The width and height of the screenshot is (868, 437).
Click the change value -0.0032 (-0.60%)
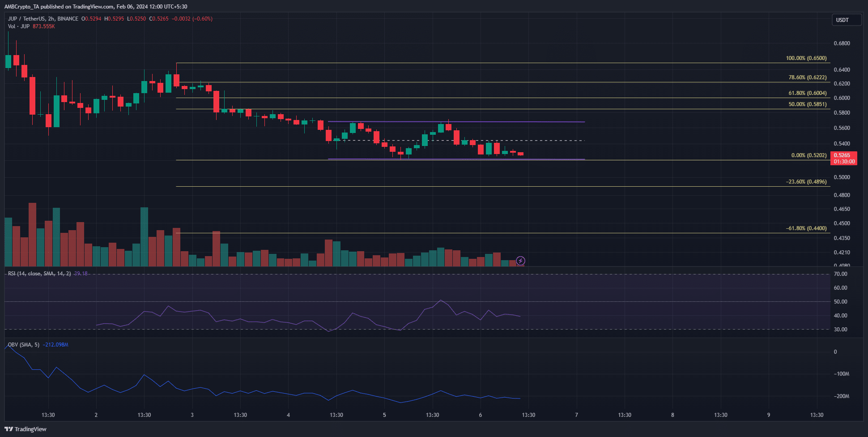[192, 19]
